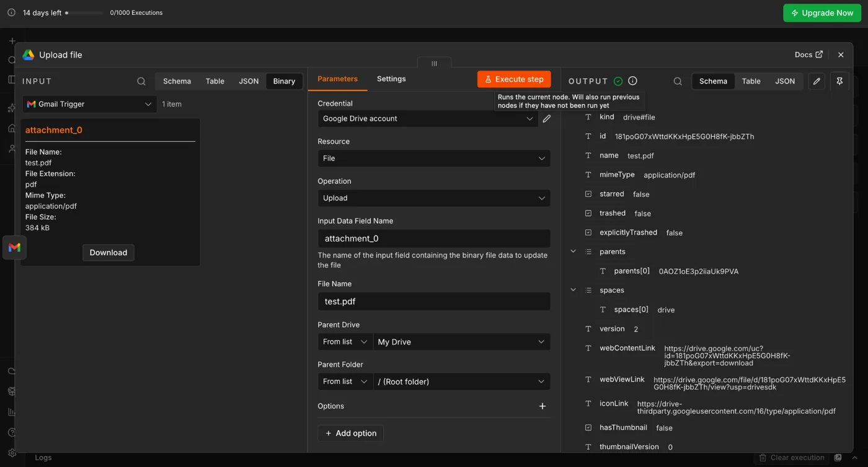Open settings gear in left sidebar
Image resolution: width=868 pixels, height=467 pixels.
click(x=12, y=453)
